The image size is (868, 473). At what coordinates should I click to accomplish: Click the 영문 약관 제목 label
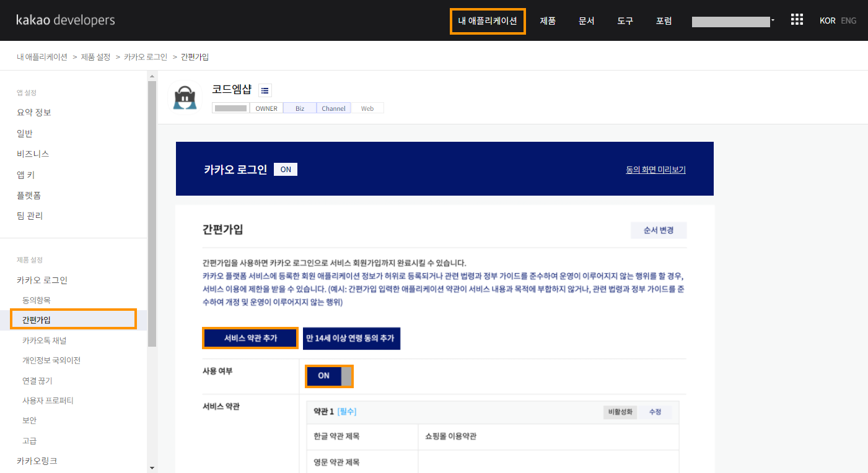click(x=336, y=462)
